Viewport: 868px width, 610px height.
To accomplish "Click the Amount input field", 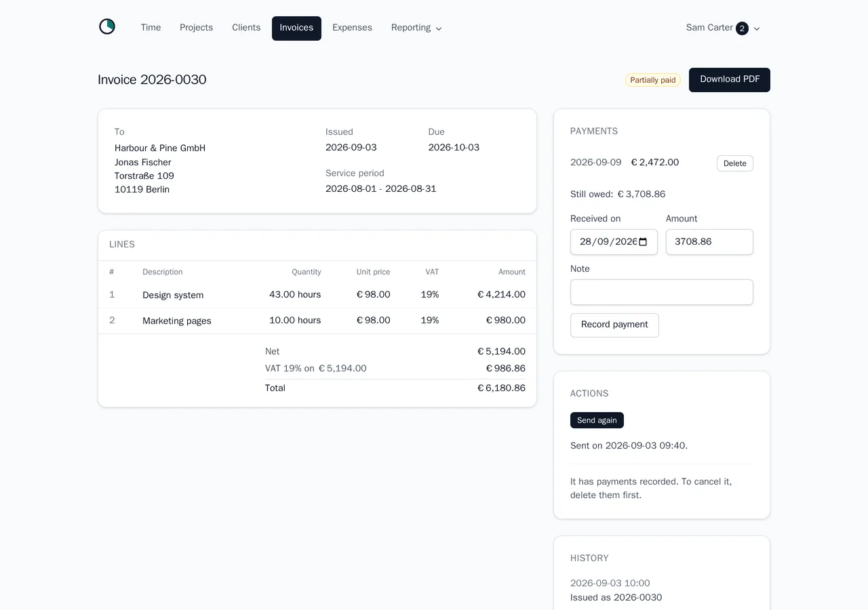I will point(709,242).
